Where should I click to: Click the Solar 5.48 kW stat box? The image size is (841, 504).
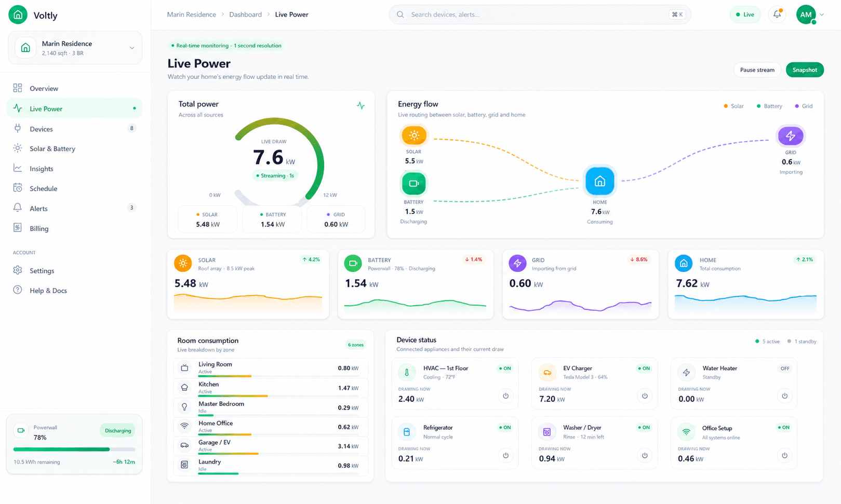tap(208, 220)
